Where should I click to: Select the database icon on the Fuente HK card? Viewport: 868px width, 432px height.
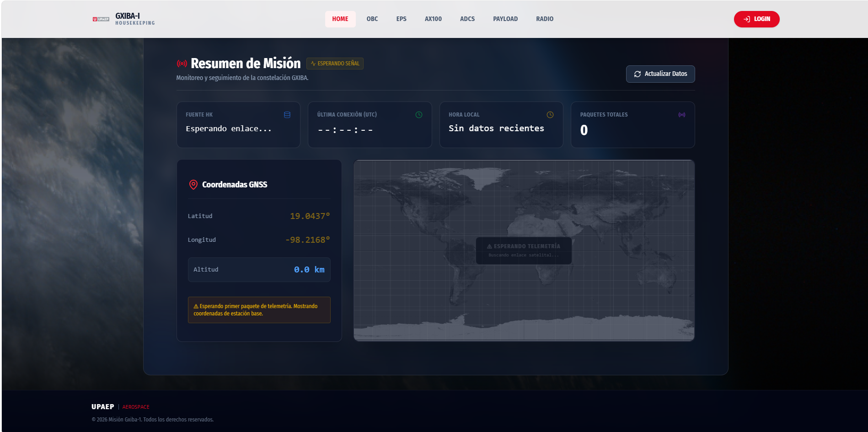coord(287,115)
